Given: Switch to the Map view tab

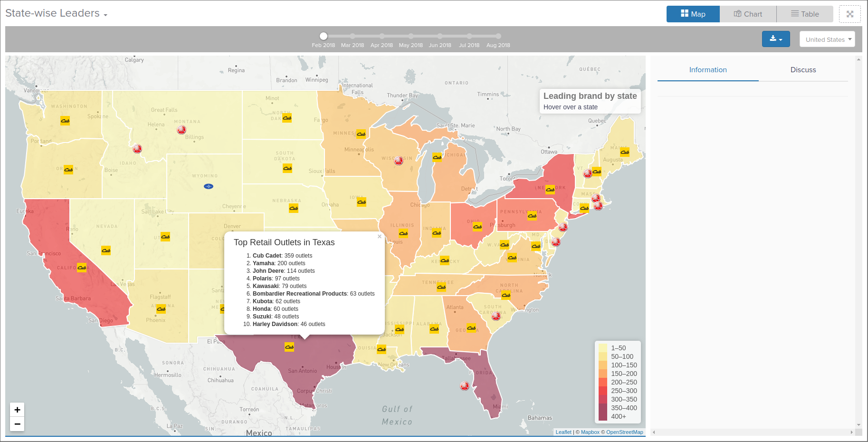Looking at the screenshot, I should coord(693,14).
